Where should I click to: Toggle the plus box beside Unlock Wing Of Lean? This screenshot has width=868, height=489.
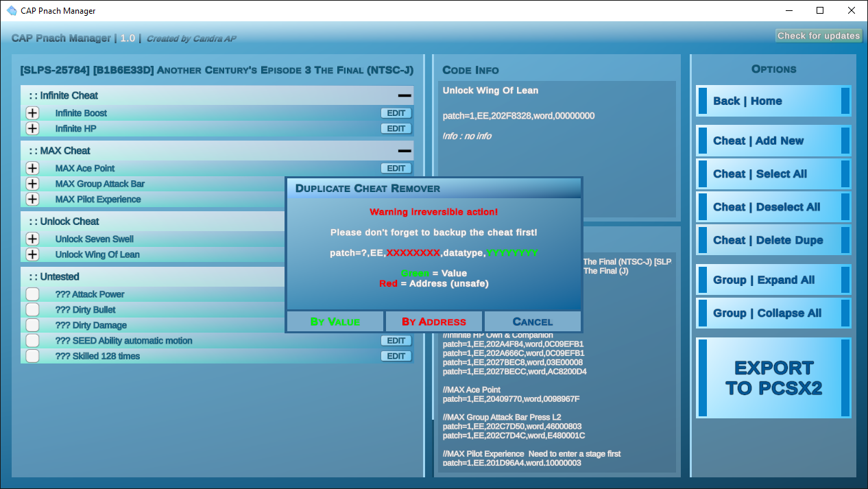click(x=32, y=254)
